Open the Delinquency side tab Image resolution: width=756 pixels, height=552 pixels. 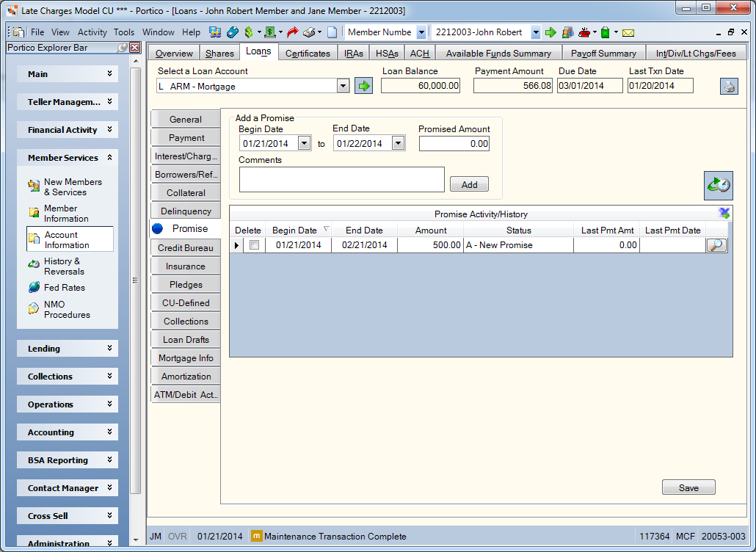click(186, 211)
